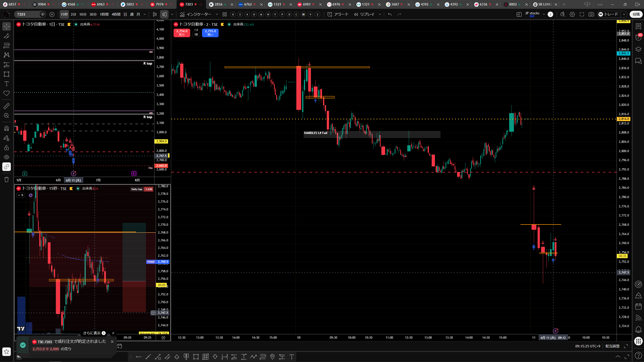Toggle magnet mode in left sidebar

pyautogui.click(x=7, y=128)
